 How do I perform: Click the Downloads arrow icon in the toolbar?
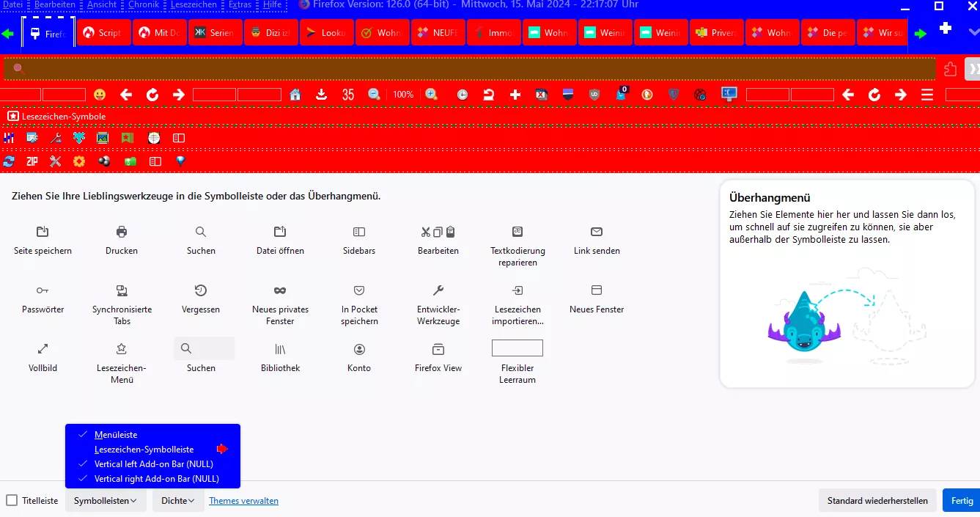tap(321, 95)
